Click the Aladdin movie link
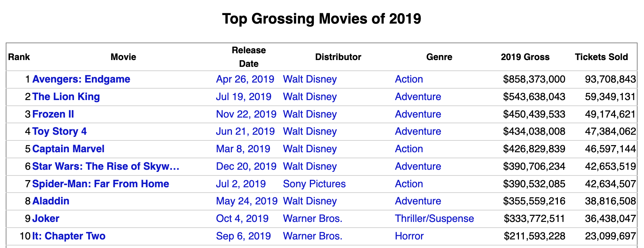Screen dimensions: 644x248 click(x=51, y=201)
